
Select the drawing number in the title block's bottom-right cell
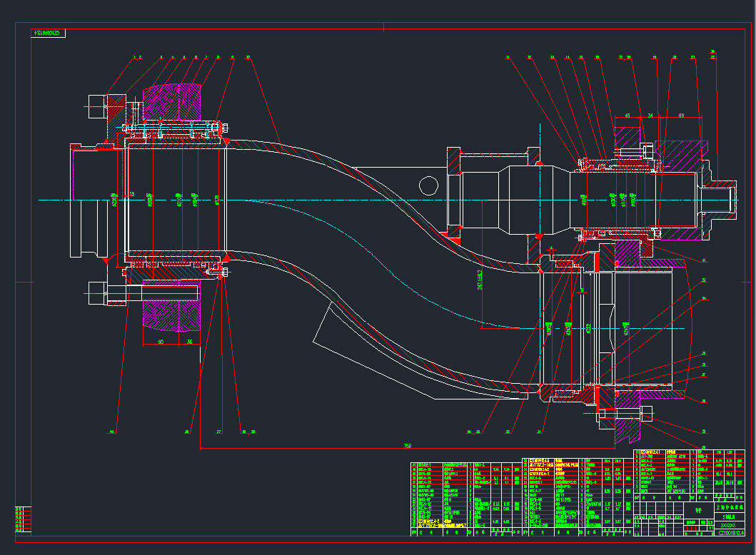coord(731,533)
